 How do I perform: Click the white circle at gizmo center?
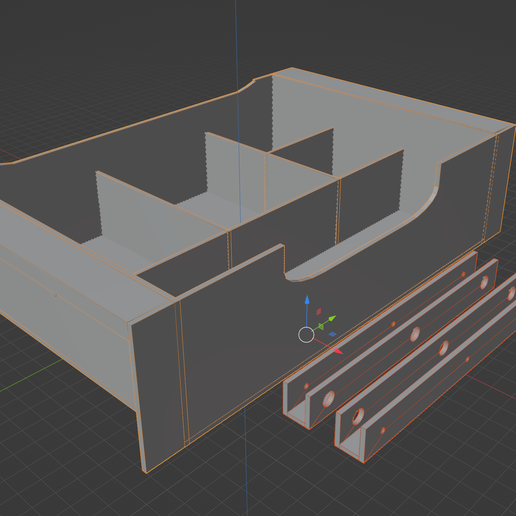tap(306, 335)
